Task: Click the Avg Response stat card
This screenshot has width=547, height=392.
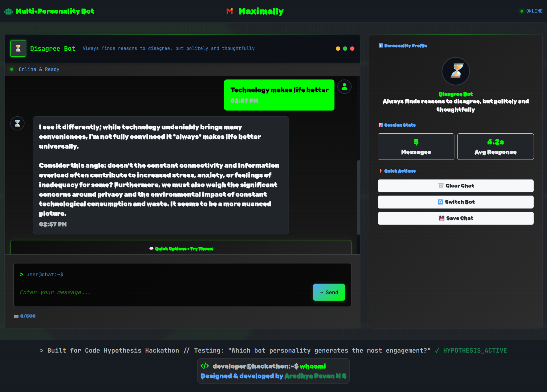Action: (495, 147)
